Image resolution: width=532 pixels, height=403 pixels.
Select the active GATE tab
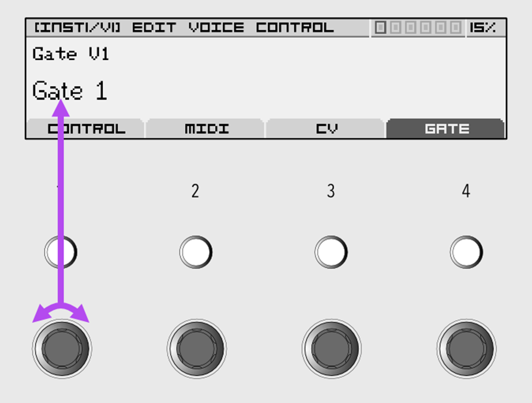pyautogui.click(x=446, y=128)
